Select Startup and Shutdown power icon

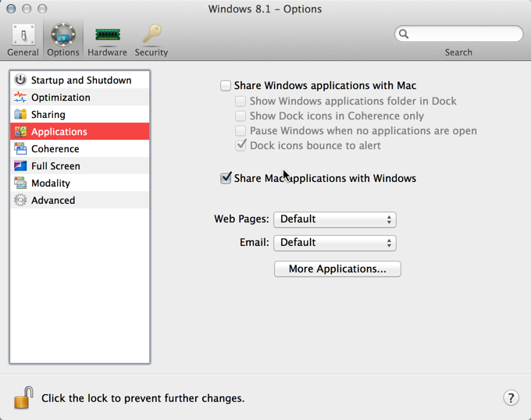click(20, 80)
